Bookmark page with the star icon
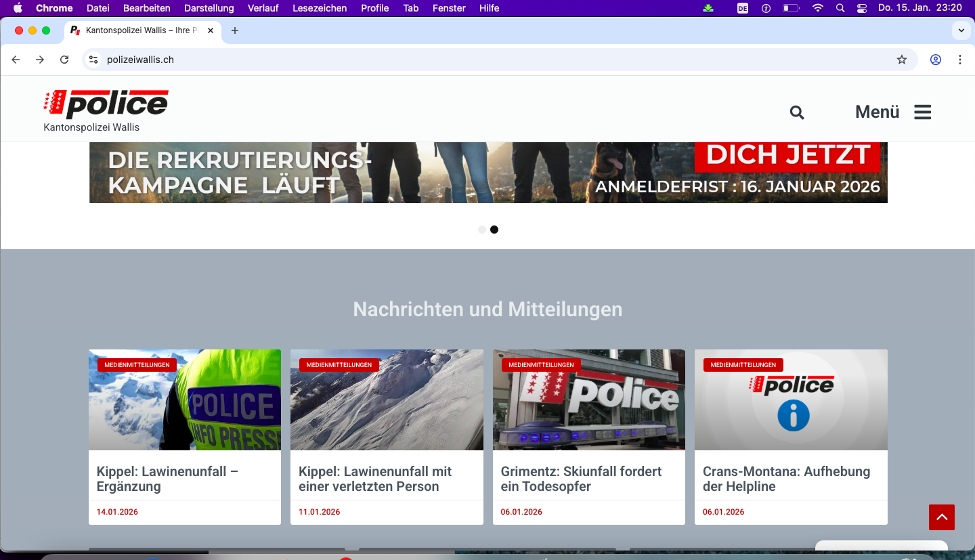Viewport: 975px width, 560px height. [x=901, y=60]
